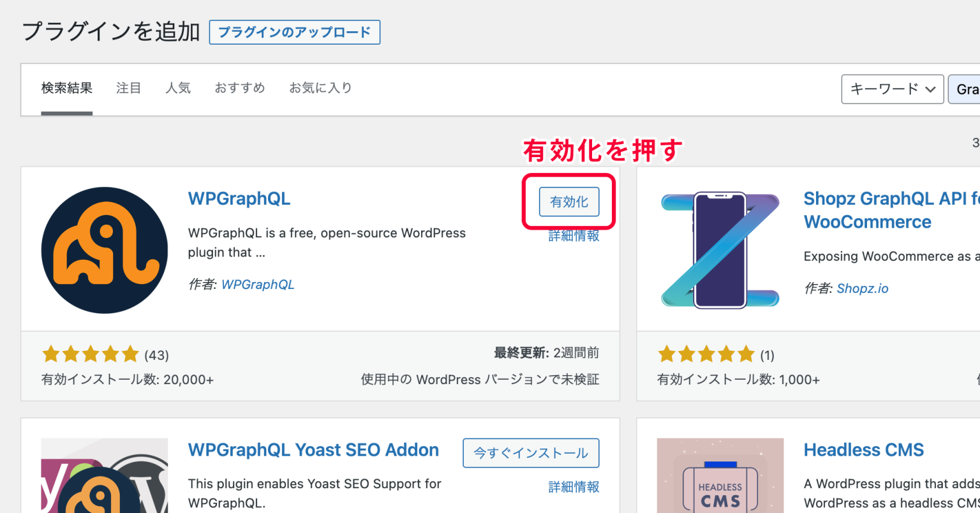The height and width of the screenshot is (513, 980).
Task: Open 詳細情報 for WPGraphQL Yoast SEO Addon
Action: coord(574,487)
